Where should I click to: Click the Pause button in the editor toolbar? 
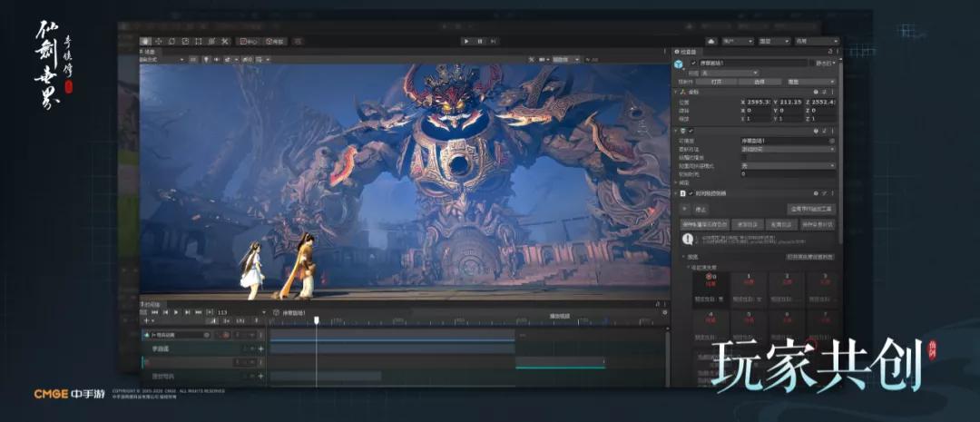[x=480, y=41]
